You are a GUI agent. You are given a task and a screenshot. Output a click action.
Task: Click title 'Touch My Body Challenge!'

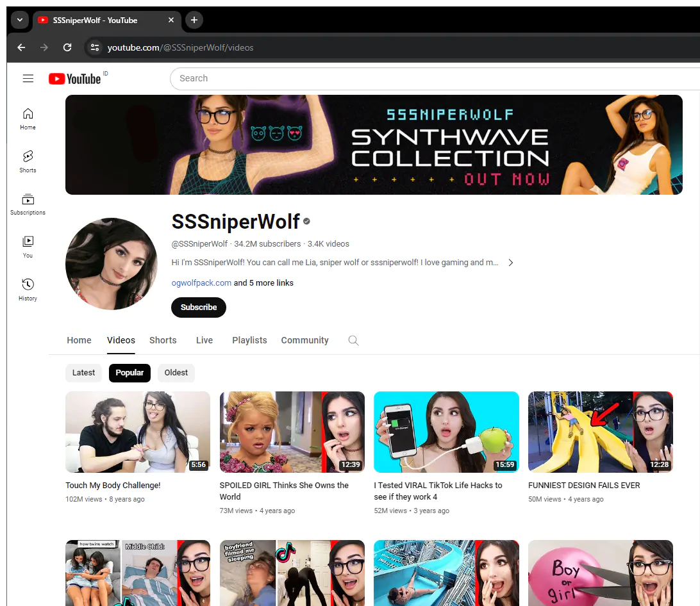point(113,485)
